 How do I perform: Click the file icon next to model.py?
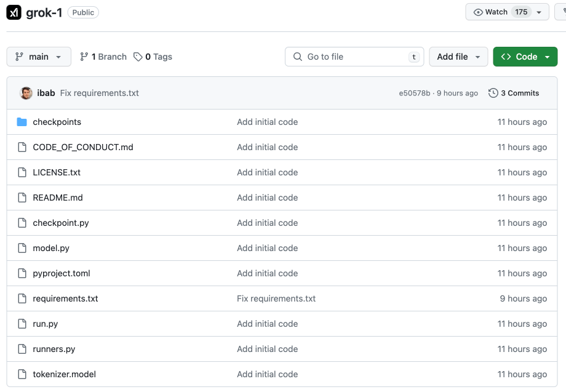coord(22,248)
